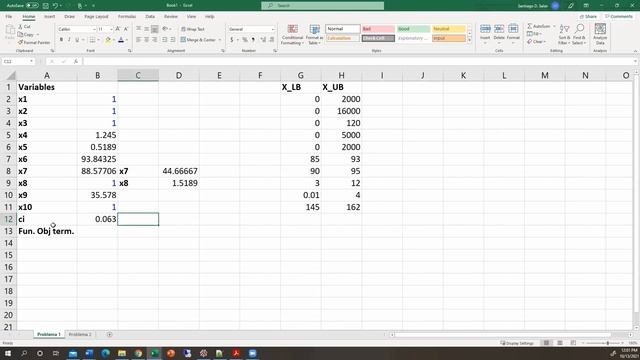Screen dimensions: 640x360
Task: Click the Save icon in title bar
Action: pos(46,6)
